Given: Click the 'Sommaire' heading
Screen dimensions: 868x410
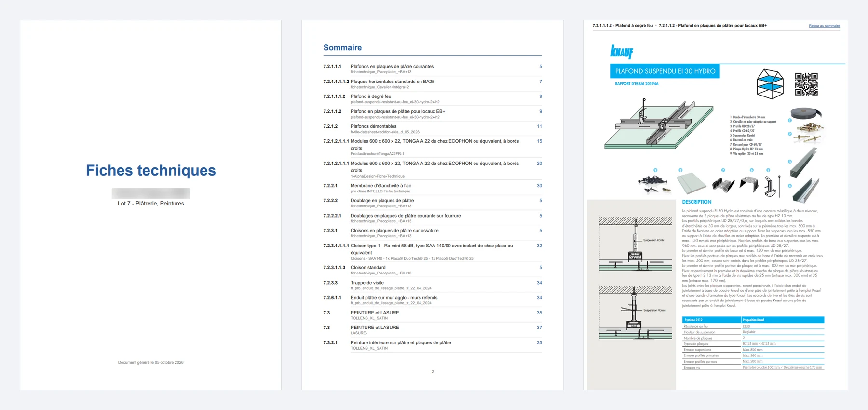Looking at the screenshot, I should pyautogui.click(x=342, y=47).
